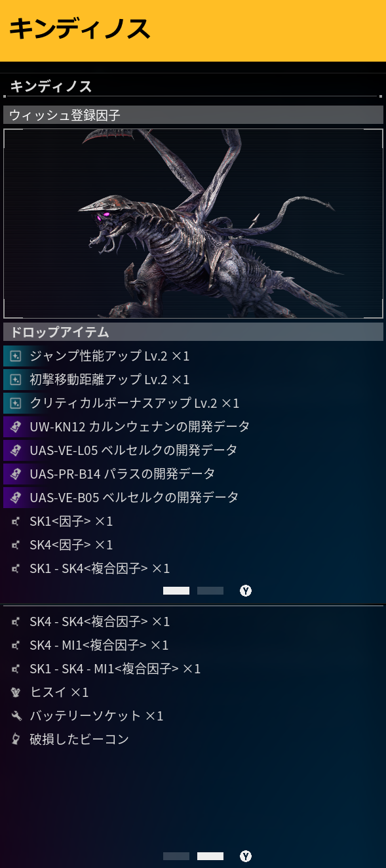Click the クリティカルボーナスアップ module icon
Image resolution: width=386 pixels, height=868 pixels.
click(x=16, y=403)
